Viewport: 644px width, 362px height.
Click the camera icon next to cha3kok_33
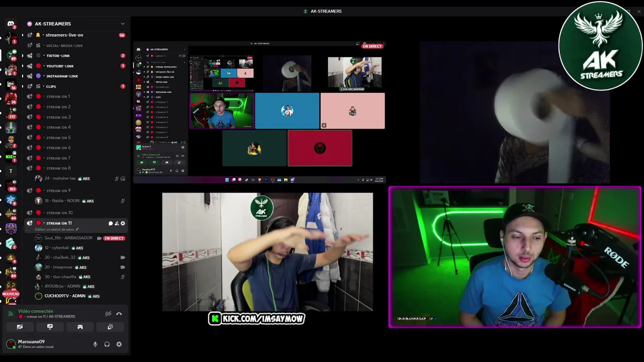pos(123,257)
